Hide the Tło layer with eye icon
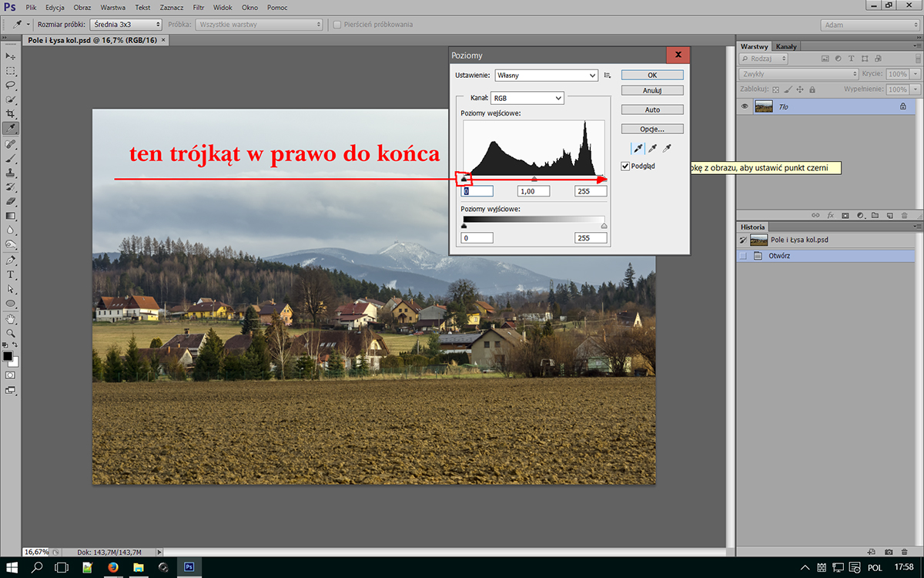Viewport: 924px width, 578px height. click(x=745, y=107)
